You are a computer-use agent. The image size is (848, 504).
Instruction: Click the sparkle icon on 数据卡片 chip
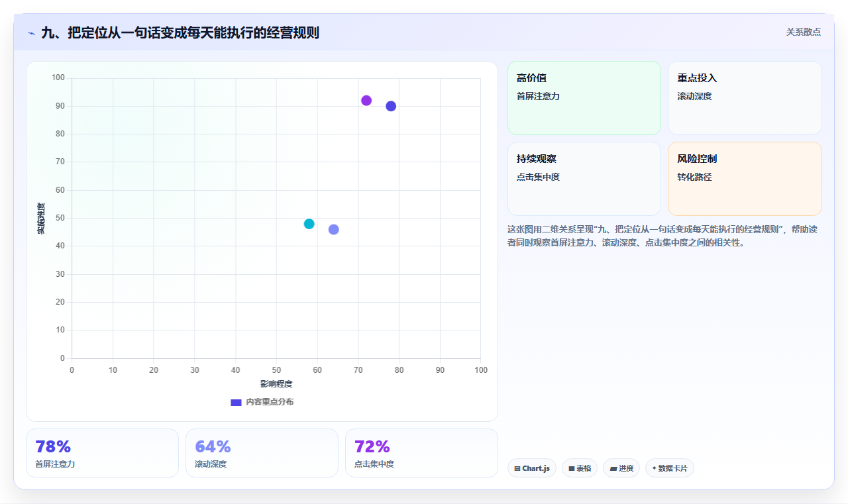[654, 468]
